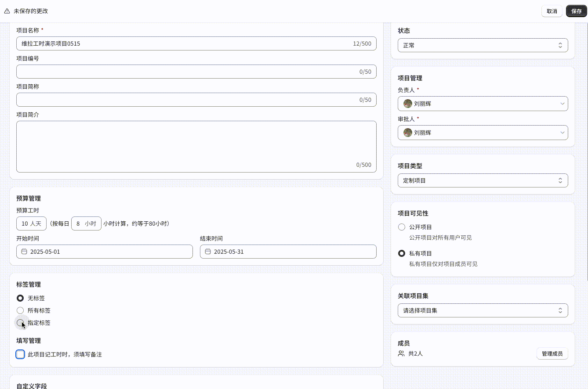
Task: Click the 取消 button
Action: 552,11
